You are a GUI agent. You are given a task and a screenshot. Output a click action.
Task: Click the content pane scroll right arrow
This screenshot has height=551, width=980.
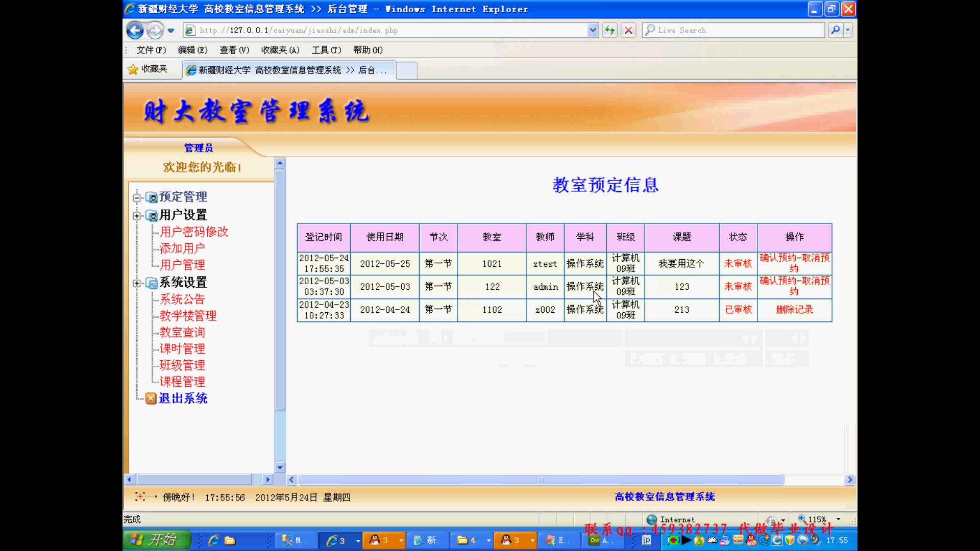(850, 480)
